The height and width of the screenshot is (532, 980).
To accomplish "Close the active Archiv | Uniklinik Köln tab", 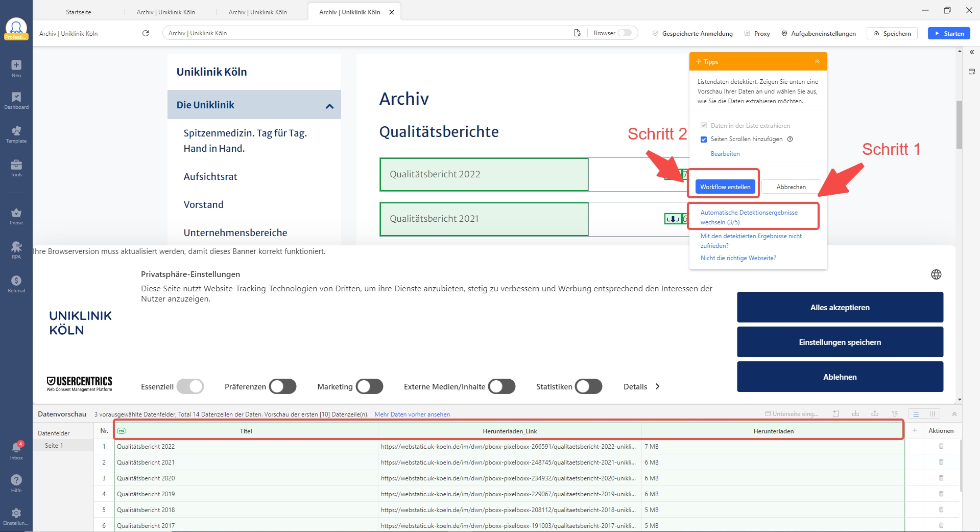I will click(392, 12).
